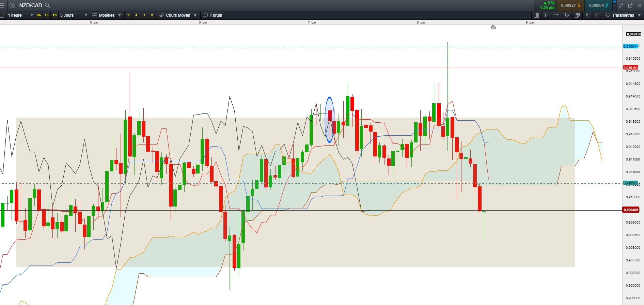This screenshot has width=644, height=305.
Task: Expand the '5 Jours' period dropdown
Action: click(86, 15)
